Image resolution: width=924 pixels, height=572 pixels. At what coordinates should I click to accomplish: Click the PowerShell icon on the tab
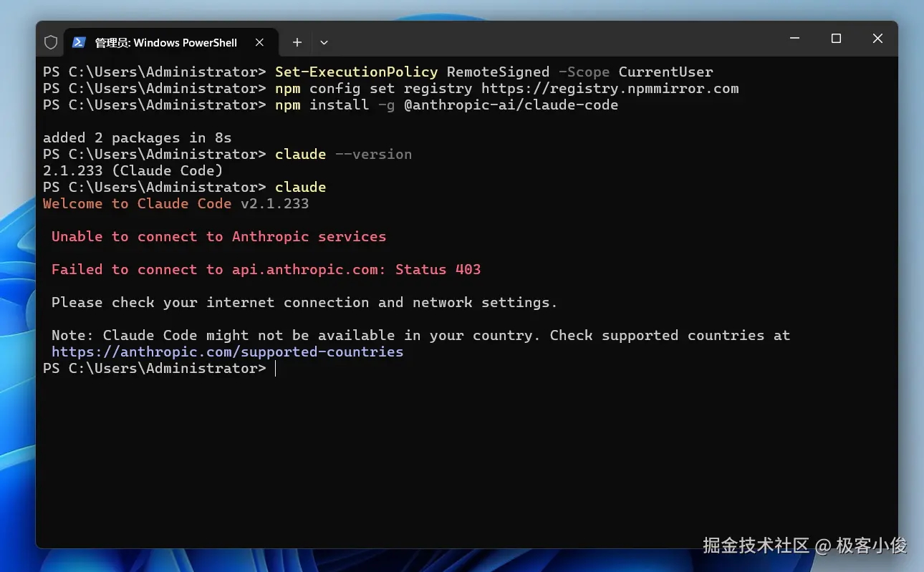click(x=80, y=42)
